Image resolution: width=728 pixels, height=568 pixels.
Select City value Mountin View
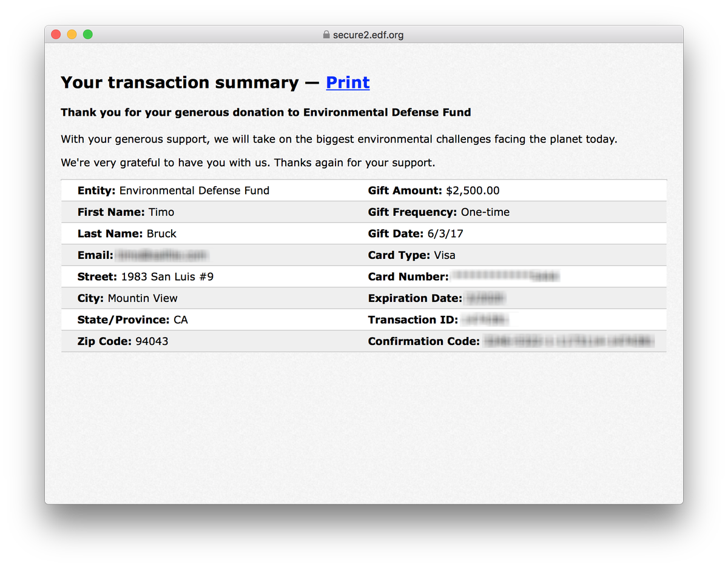coord(143,298)
